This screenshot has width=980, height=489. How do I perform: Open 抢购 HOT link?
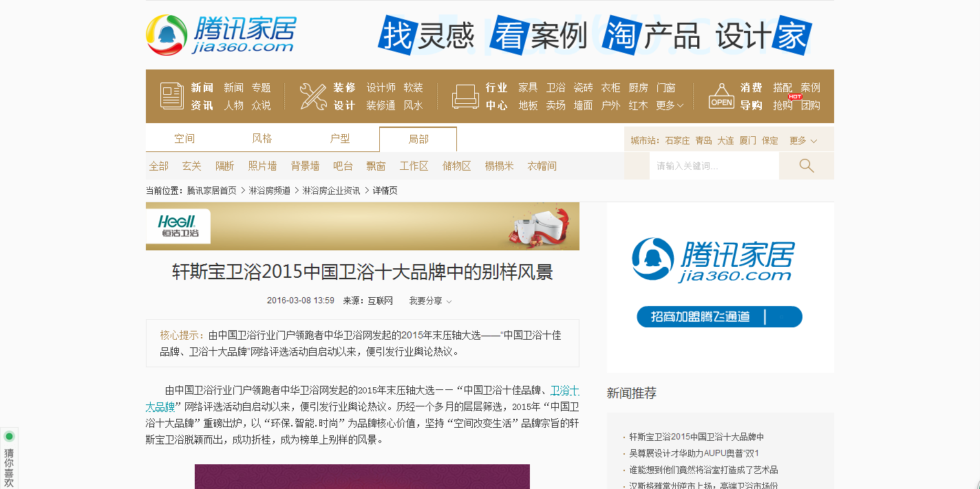coord(782,105)
